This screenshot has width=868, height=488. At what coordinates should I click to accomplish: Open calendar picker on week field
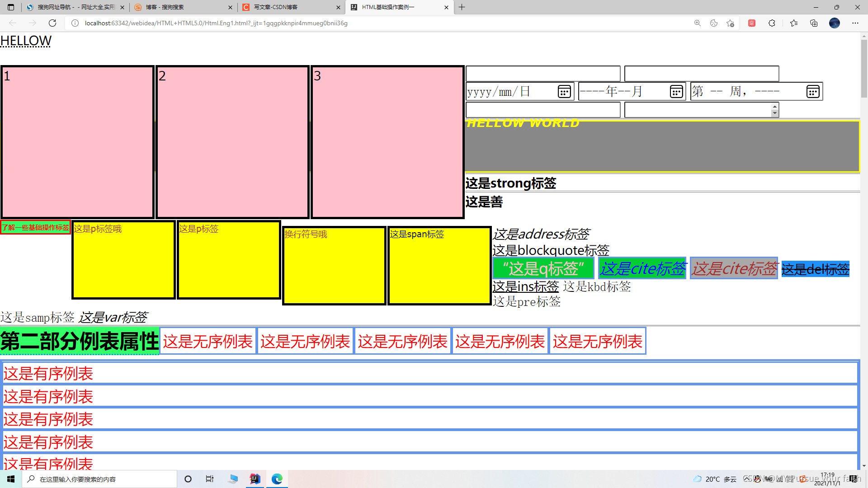click(812, 92)
